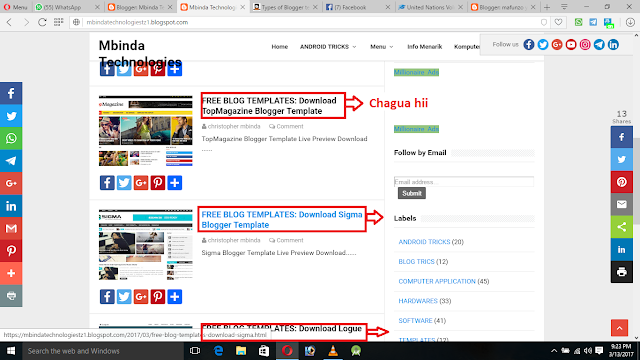Share on Telegram via left sidebar
This screenshot has width=640, height=360.
(11, 161)
